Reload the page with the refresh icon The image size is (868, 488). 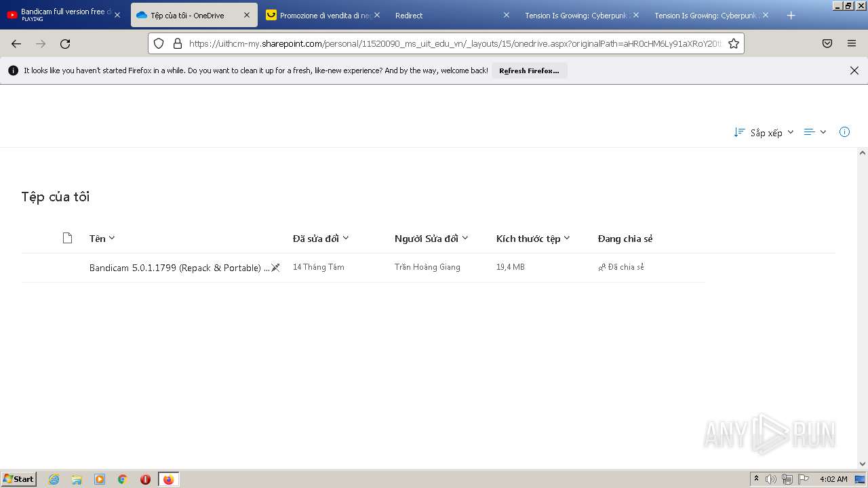pyautogui.click(x=65, y=43)
